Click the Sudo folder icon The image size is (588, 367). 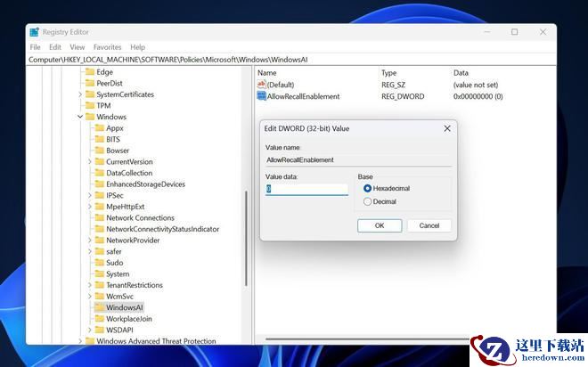point(99,263)
